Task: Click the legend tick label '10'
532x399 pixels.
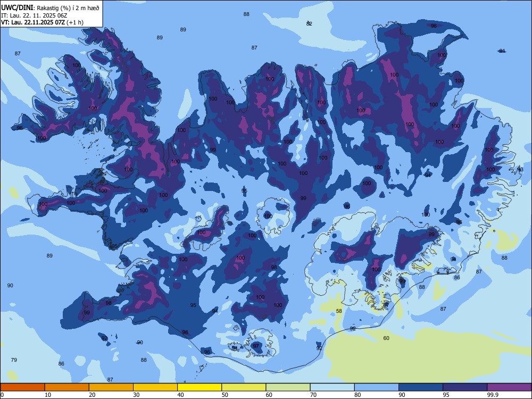Action: (48, 395)
